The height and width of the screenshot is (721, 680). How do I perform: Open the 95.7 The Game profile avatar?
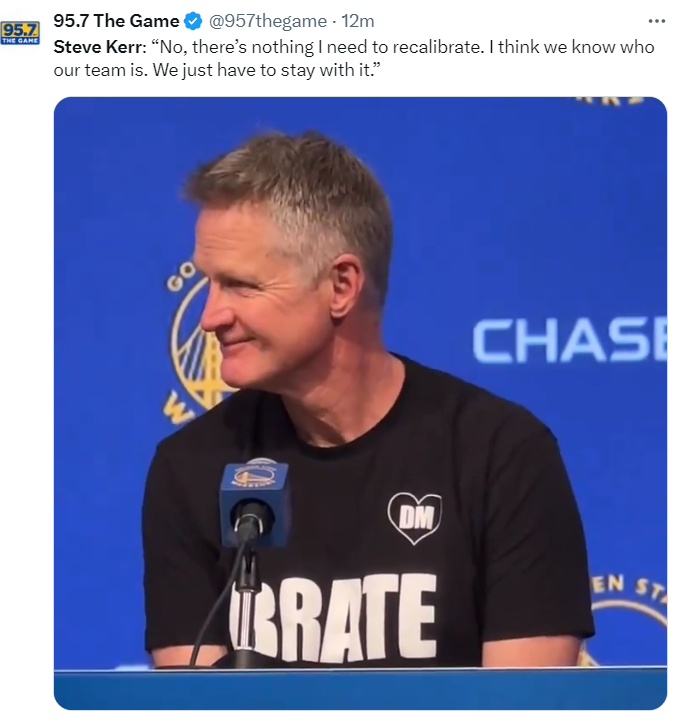(20, 33)
